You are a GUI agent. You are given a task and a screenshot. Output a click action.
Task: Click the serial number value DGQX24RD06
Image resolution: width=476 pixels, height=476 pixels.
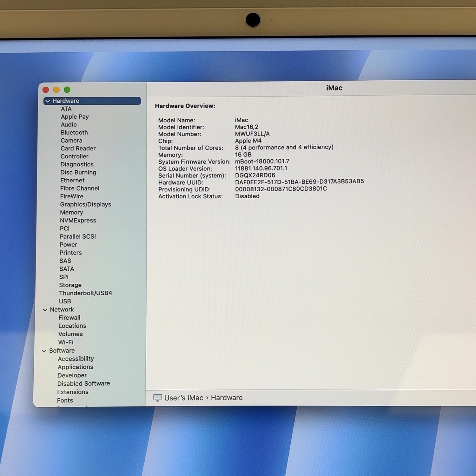255,175
